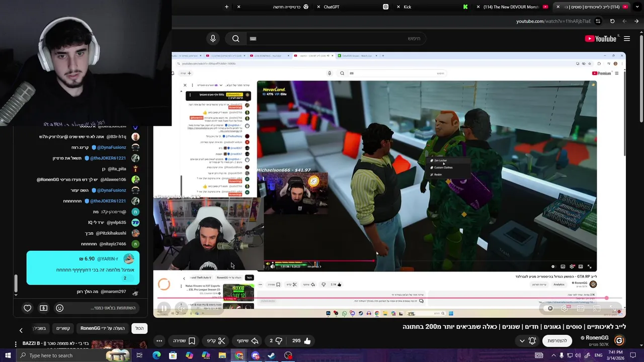This screenshot has height=362, width=644.
Task: Click the voice search microphone icon
Action: (x=213, y=39)
